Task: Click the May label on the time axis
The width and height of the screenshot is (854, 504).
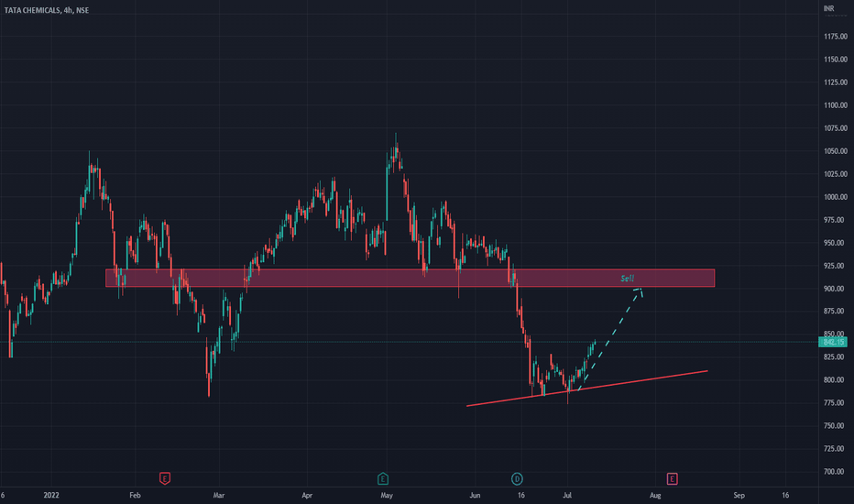Action: (387, 495)
